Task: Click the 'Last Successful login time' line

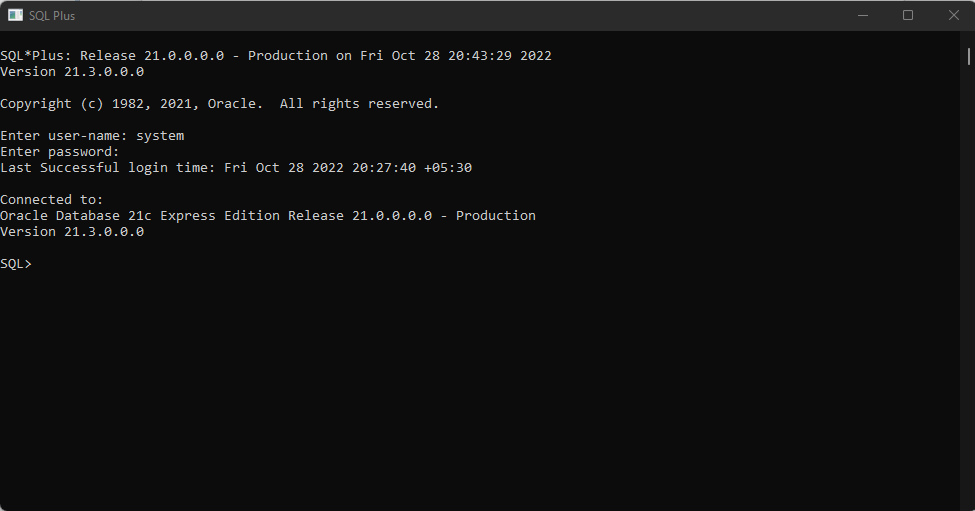Action: tap(236, 168)
